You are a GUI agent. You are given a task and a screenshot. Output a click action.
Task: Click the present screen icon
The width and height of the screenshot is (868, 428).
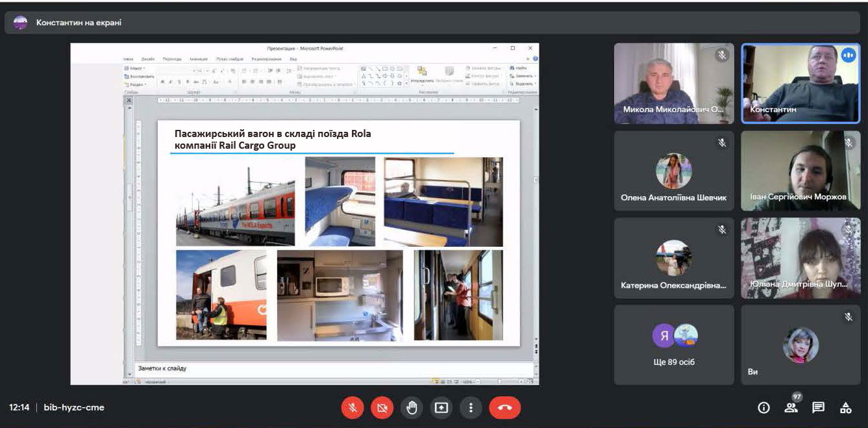point(441,408)
